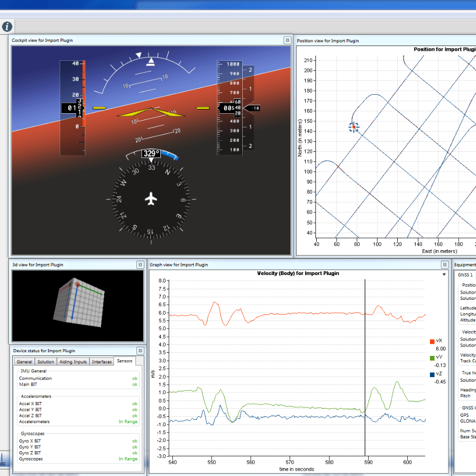Click the green vY legend swatch
This screenshot has width=476, height=476.
pos(432,358)
